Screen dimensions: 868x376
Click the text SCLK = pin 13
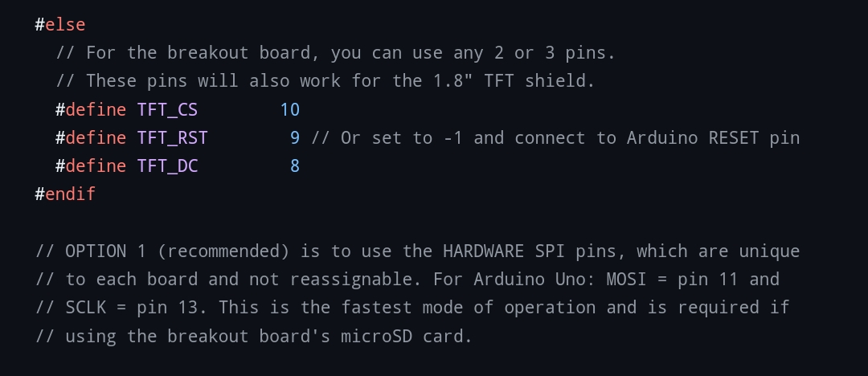coord(131,308)
